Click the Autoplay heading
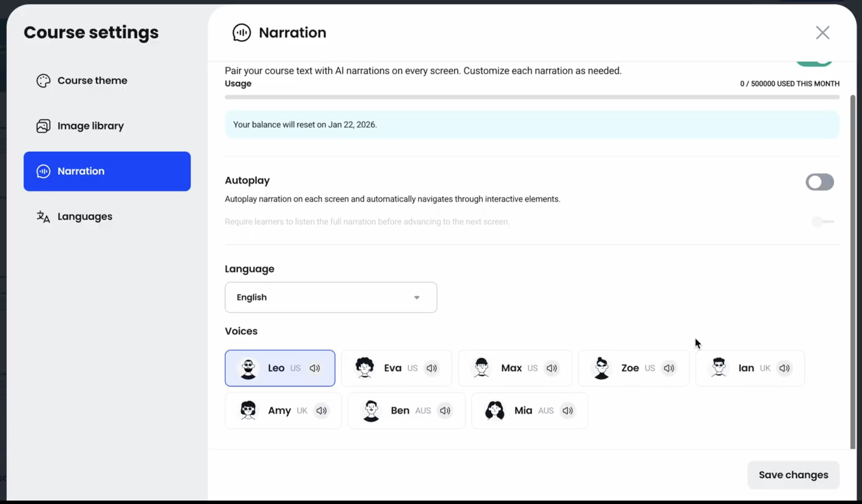The height and width of the screenshot is (504, 862). 247,180
